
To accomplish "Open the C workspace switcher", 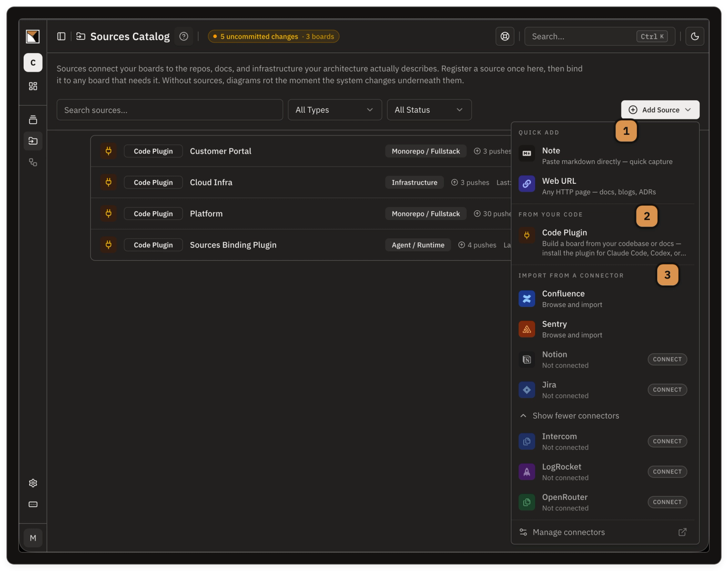I will 33,63.
